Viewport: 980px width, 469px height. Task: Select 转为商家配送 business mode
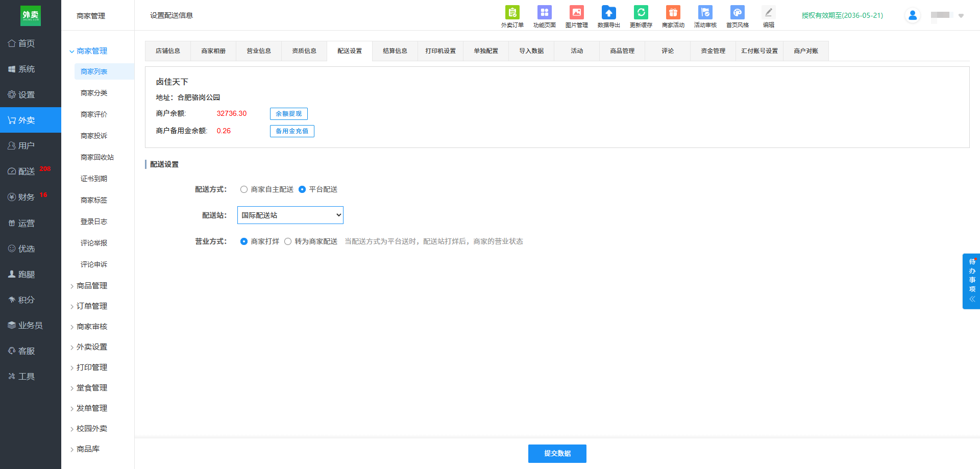[288, 241]
